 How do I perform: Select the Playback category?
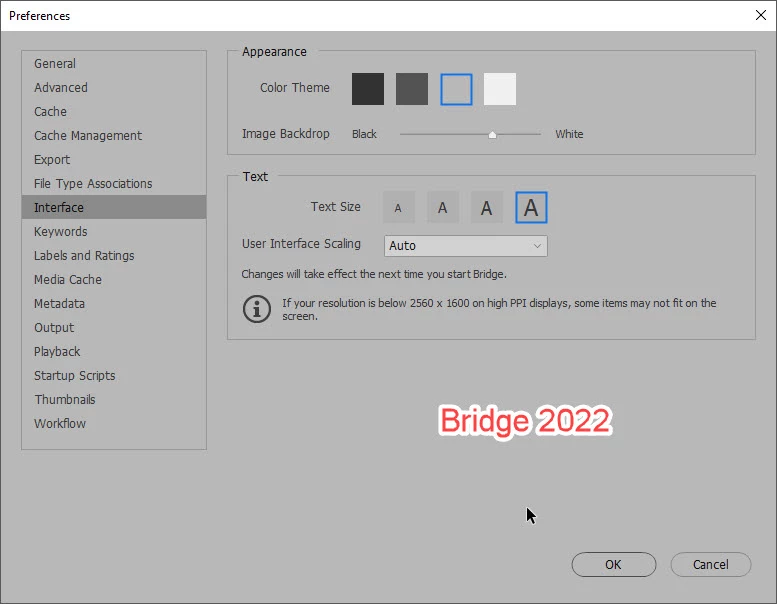pyautogui.click(x=114, y=351)
